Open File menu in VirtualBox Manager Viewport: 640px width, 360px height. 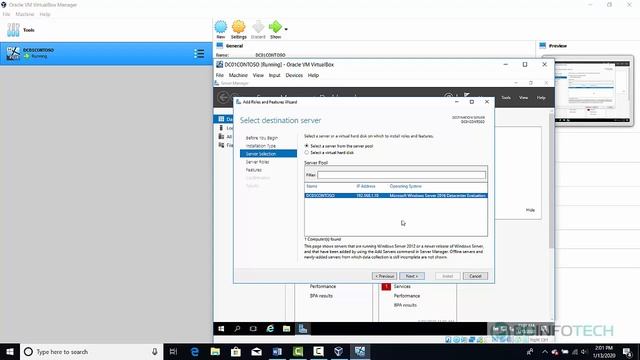6,14
